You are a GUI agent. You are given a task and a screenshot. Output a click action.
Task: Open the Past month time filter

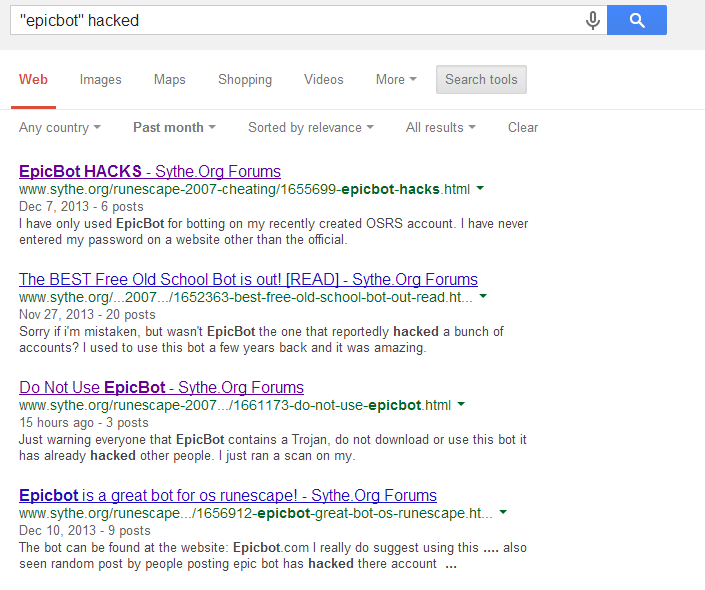174,128
